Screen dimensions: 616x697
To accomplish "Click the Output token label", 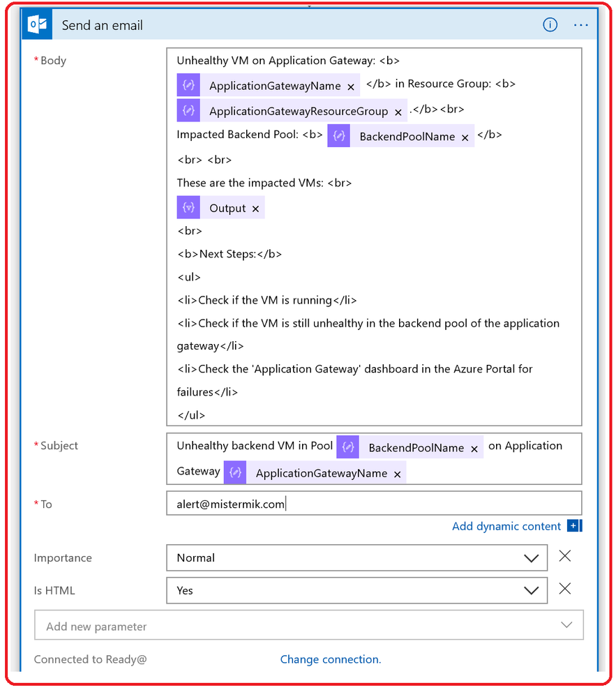I will pyautogui.click(x=227, y=208).
